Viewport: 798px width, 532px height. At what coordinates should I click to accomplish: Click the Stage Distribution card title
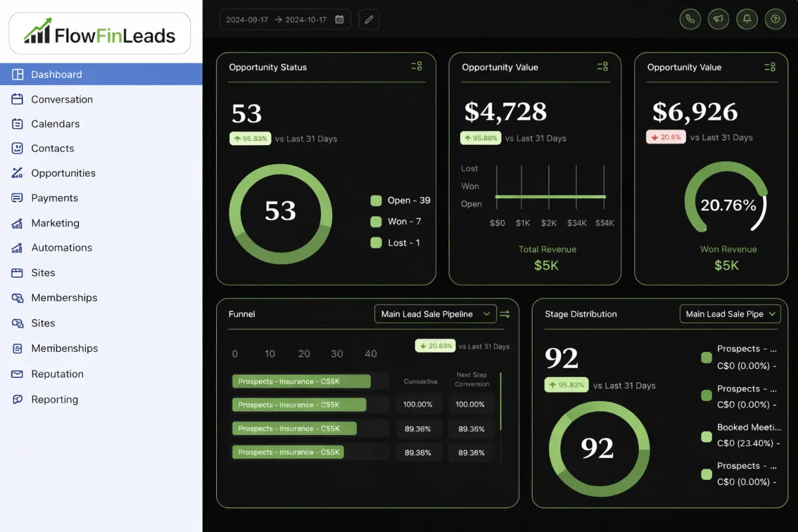(581, 314)
